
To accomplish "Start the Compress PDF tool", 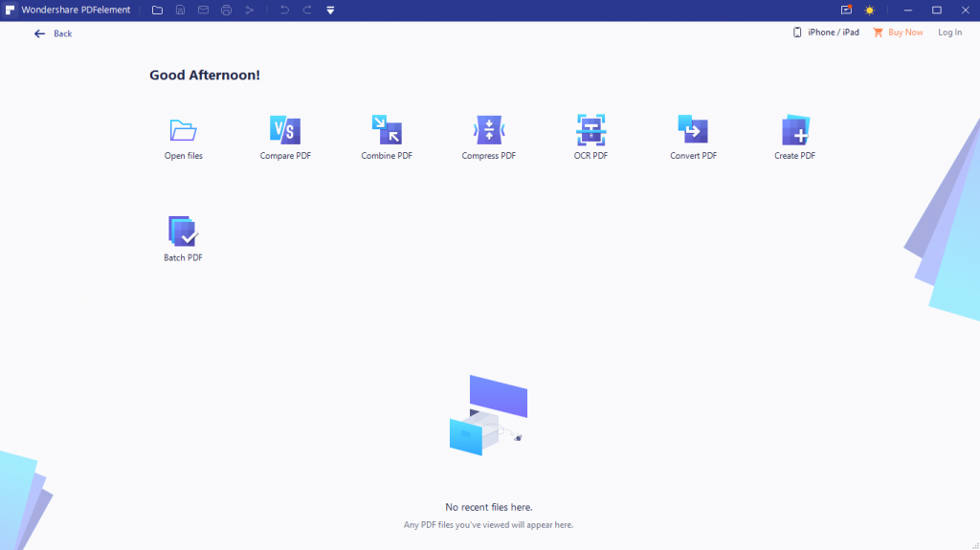I will coord(489,138).
